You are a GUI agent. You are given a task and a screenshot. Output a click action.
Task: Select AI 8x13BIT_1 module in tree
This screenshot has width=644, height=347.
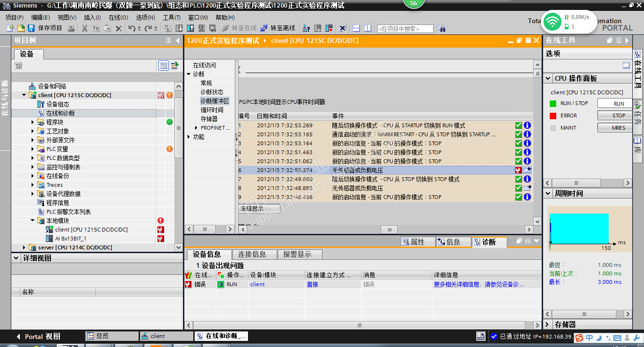pos(71,239)
